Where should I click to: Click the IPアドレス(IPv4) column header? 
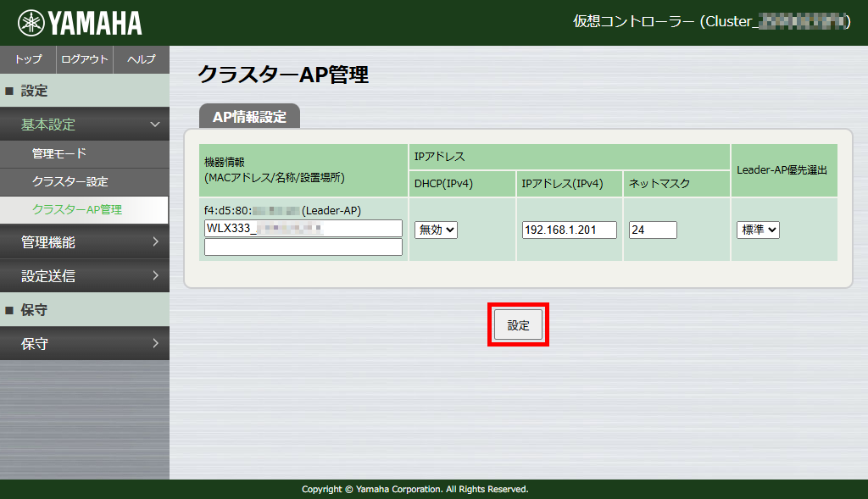pos(569,184)
